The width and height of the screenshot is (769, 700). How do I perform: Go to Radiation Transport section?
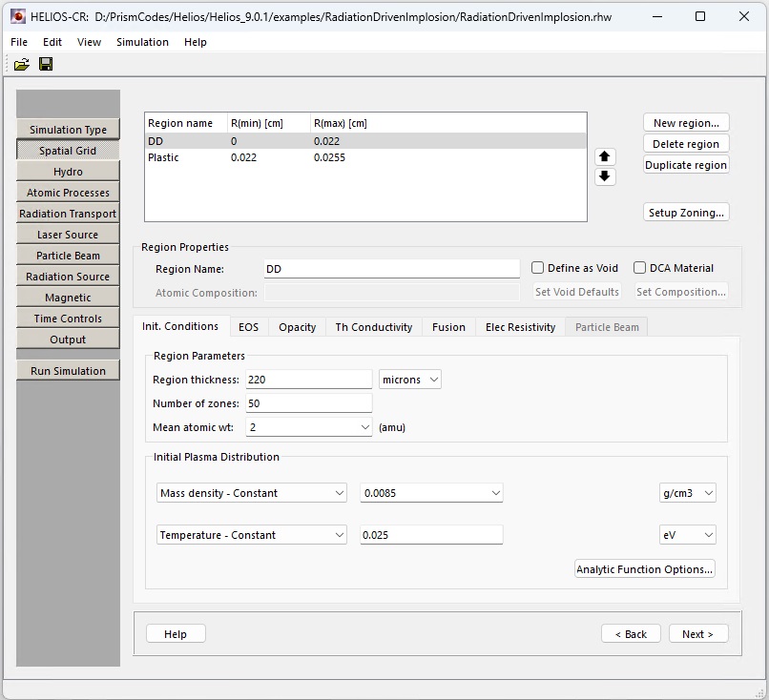(68, 214)
